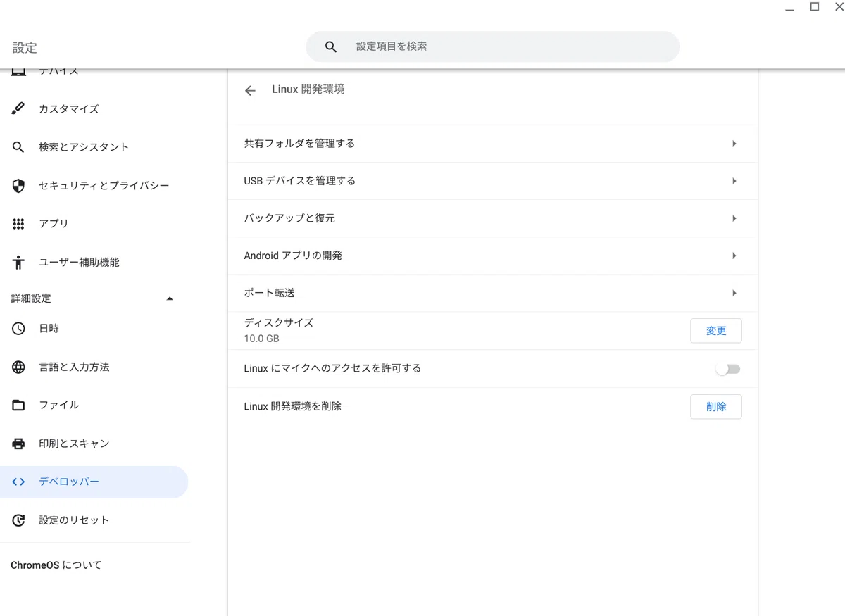Click the clock icon beside 日時
This screenshot has height=616, width=845.
pyautogui.click(x=18, y=329)
